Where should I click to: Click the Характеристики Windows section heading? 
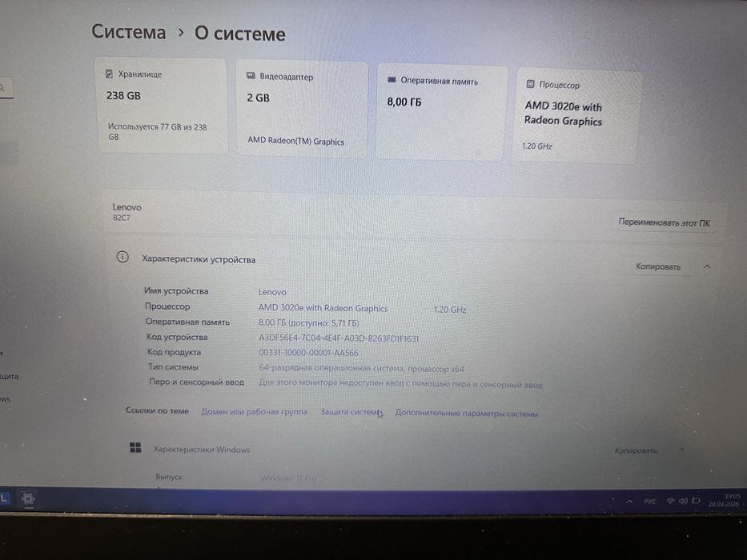(202, 449)
